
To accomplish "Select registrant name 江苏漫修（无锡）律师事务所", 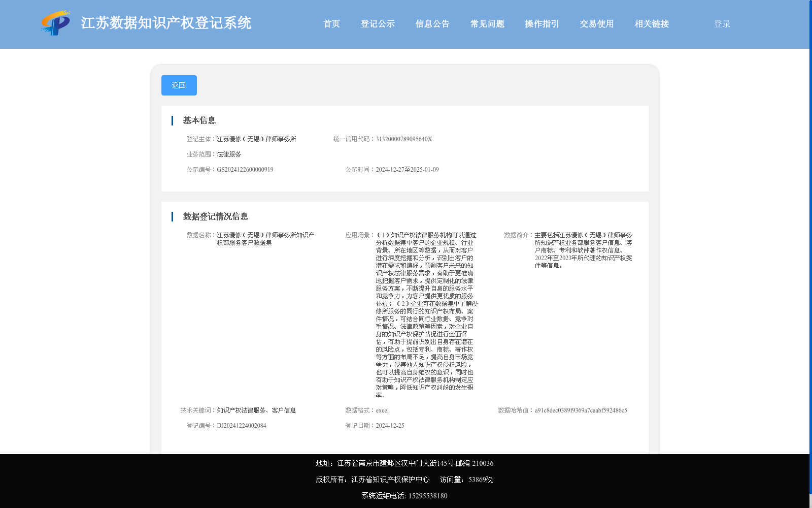I will (257, 139).
